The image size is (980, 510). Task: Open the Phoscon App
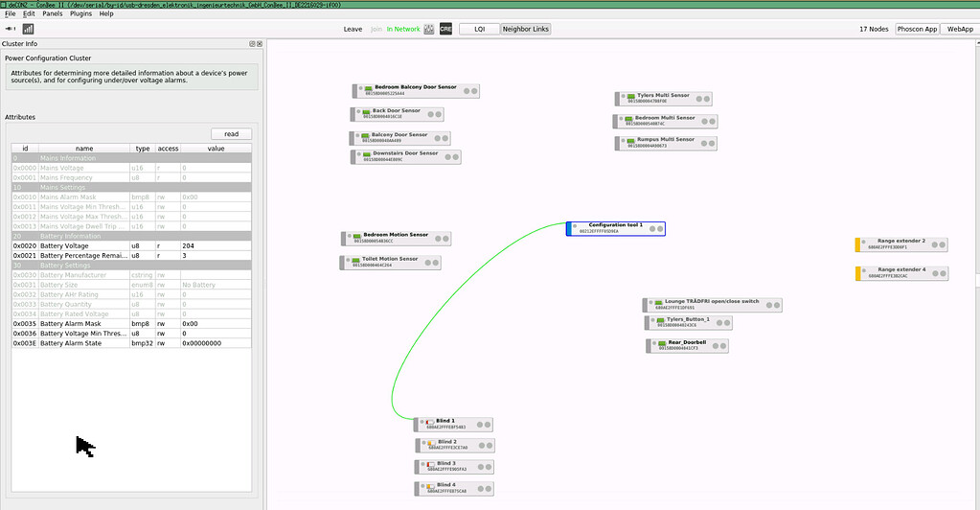[917, 29]
